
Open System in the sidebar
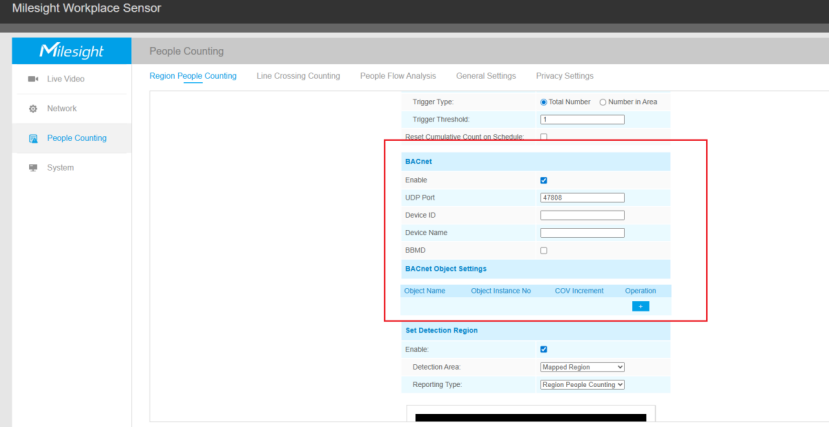(60, 168)
